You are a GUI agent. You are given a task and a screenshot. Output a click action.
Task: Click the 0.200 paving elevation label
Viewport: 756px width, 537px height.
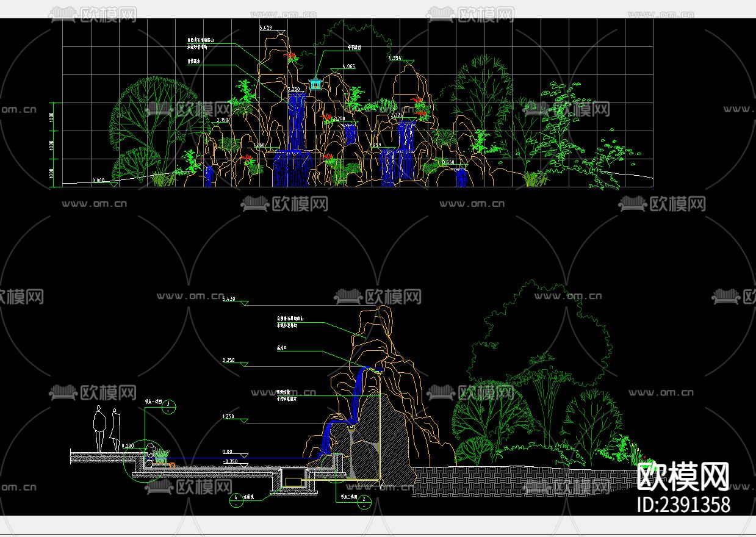(x=128, y=446)
